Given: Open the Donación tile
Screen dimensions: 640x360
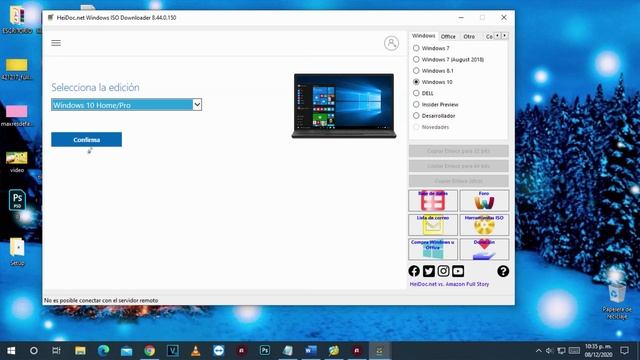Looking at the screenshot, I should coord(484,249).
